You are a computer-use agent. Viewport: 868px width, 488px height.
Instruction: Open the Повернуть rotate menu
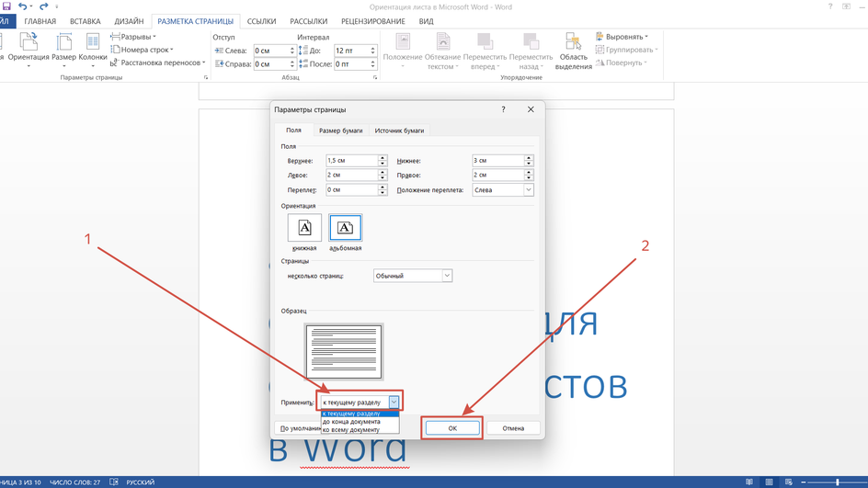pyautogui.click(x=621, y=62)
